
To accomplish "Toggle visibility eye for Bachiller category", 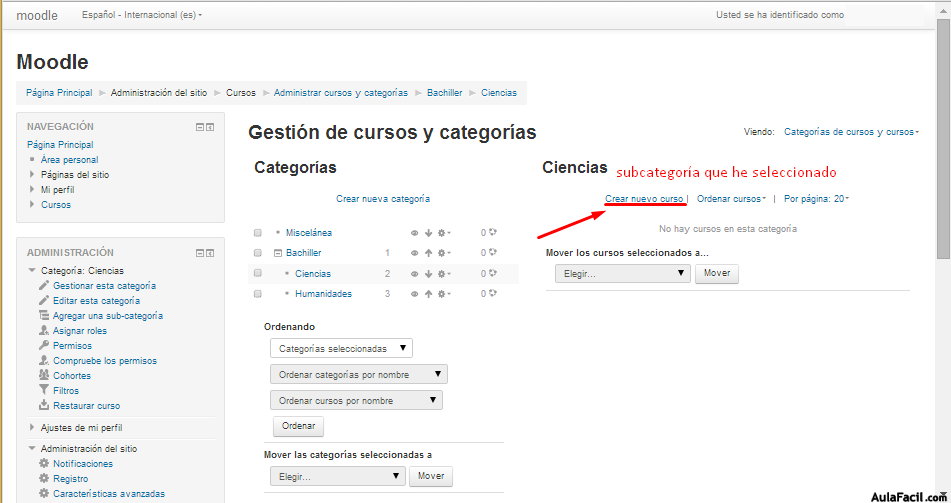I will [x=414, y=253].
